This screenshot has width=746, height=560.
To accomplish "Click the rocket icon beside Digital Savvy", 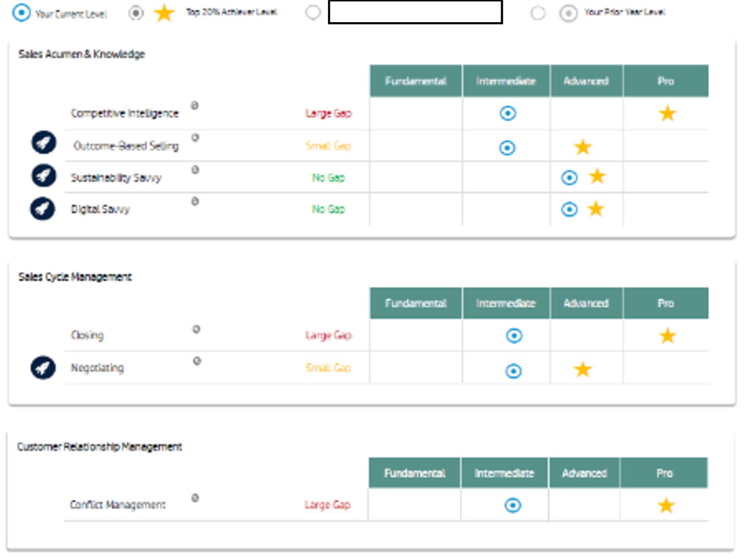I will (x=42, y=209).
